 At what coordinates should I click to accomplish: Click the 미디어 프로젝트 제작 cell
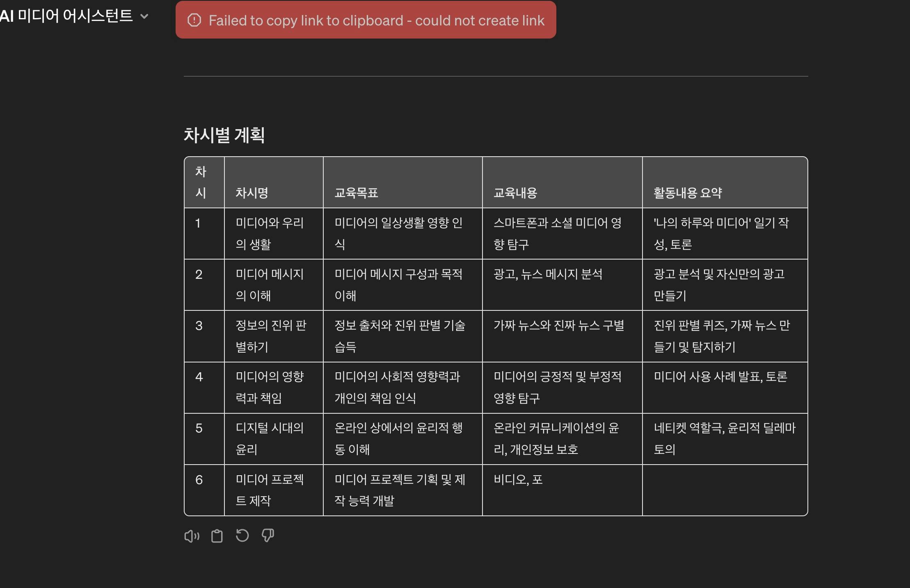[270, 490]
